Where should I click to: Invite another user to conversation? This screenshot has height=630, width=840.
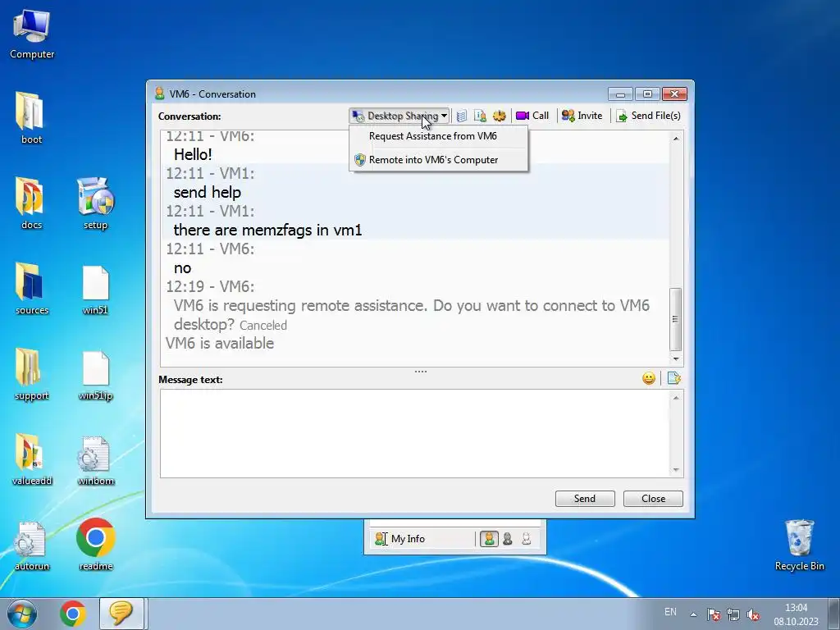(582, 116)
